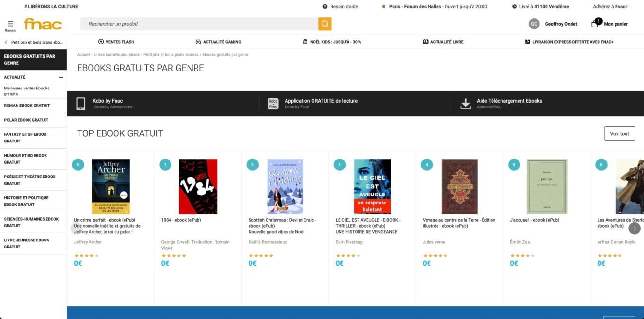Click the 1984 - ebook (ePub) title
Image resolution: width=644 pixels, height=319 pixels.
[x=181, y=220]
